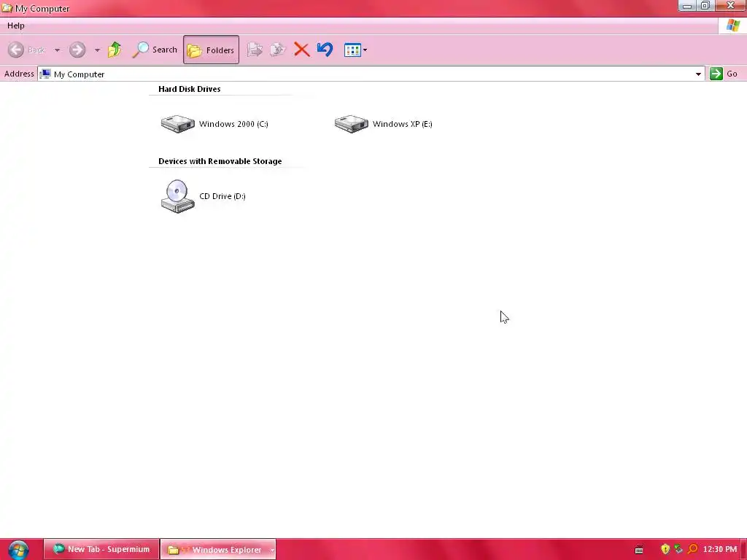Image resolution: width=747 pixels, height=560 pixels.
Task: Select the Windows XP (E:) label
Action: (402, 124)
